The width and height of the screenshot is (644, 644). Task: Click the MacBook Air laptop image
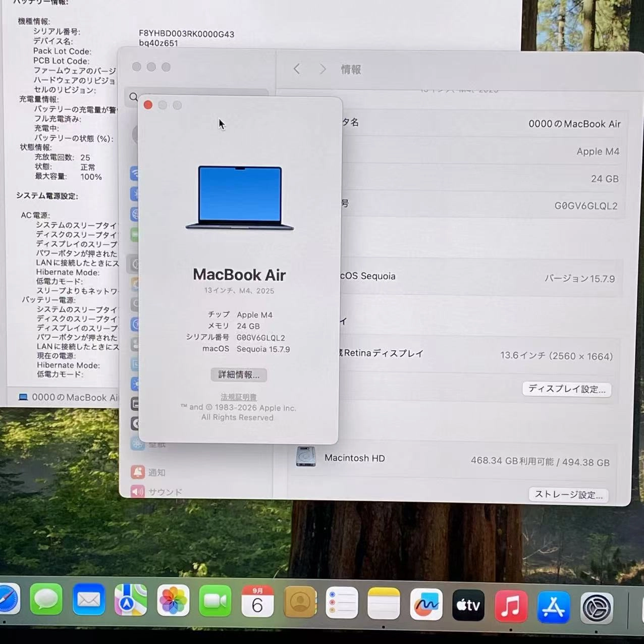click(240, 198)
